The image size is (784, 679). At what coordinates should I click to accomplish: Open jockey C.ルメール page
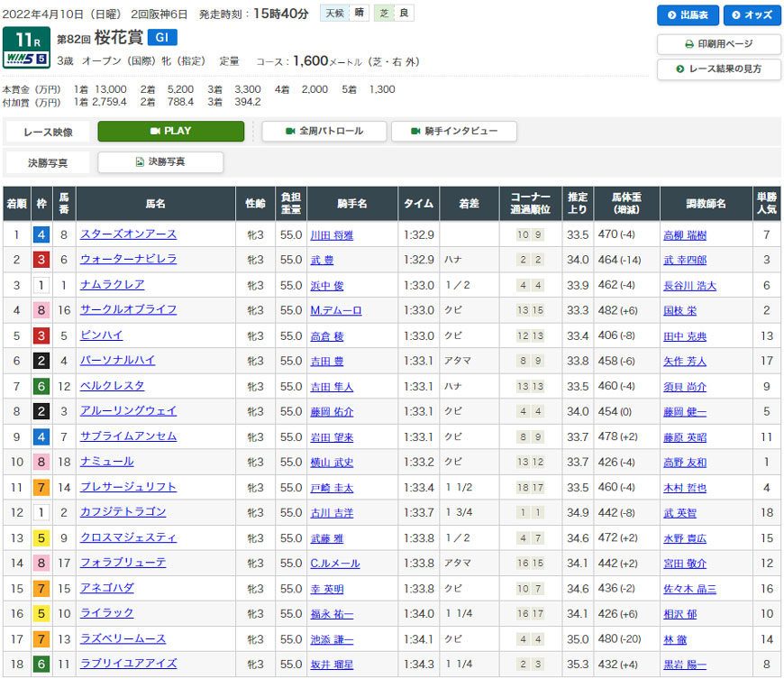click(x=334, y=564)
